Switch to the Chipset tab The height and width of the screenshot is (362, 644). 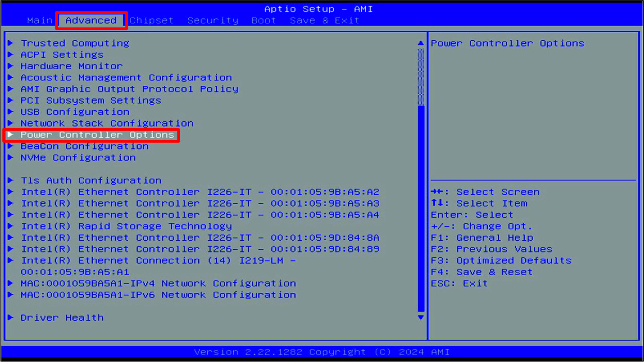[151, 20]
